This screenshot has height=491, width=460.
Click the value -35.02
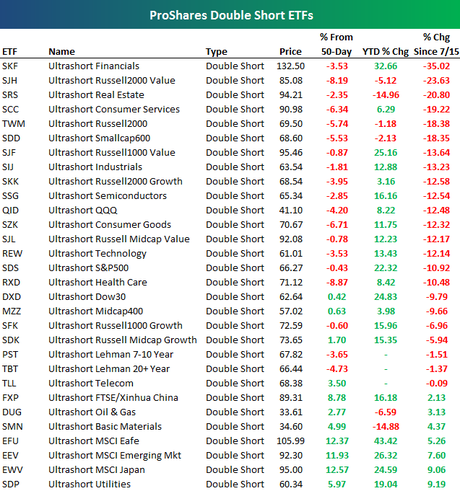click(436, 66)
